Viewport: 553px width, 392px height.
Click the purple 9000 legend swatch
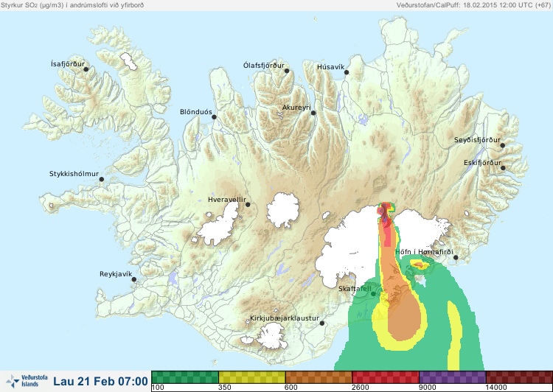[x=452, y=377]
